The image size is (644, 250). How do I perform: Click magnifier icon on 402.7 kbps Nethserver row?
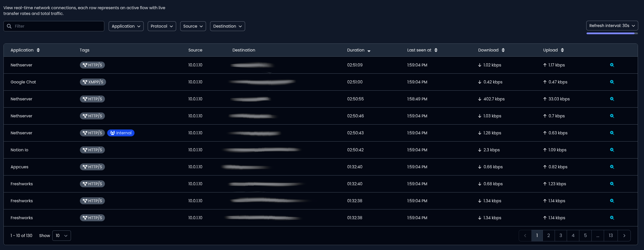pyautogui.click(x=612, y=99)
